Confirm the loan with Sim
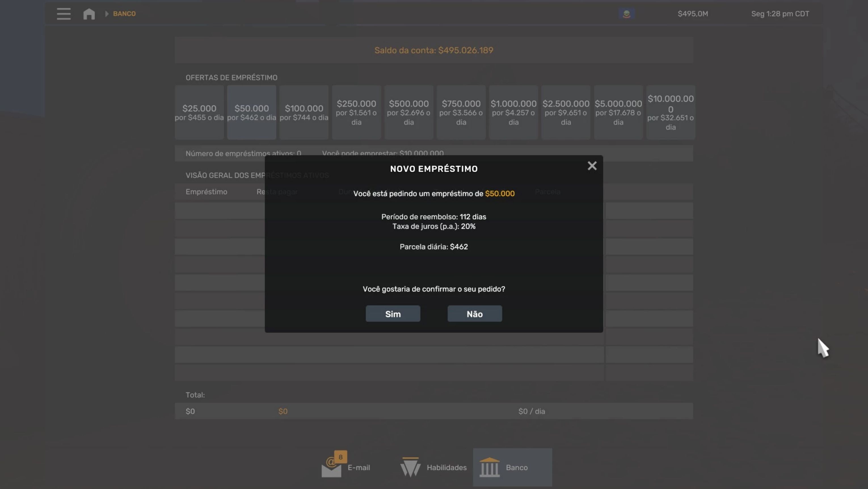This screenshot has height=489, width=868. click(393, 314)
